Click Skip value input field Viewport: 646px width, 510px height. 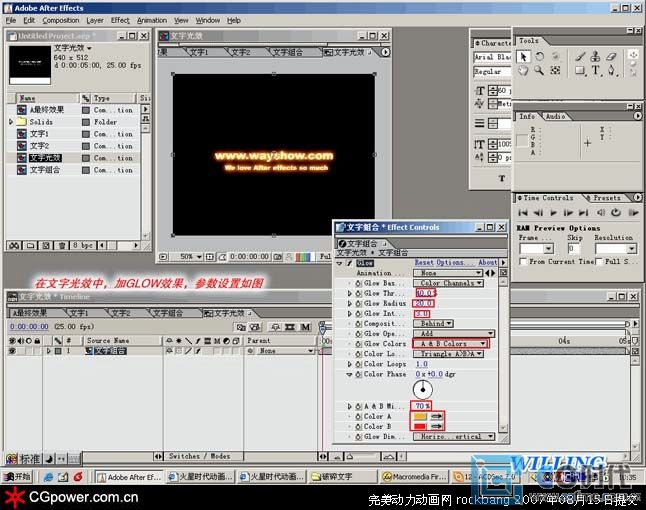(573, 248)
